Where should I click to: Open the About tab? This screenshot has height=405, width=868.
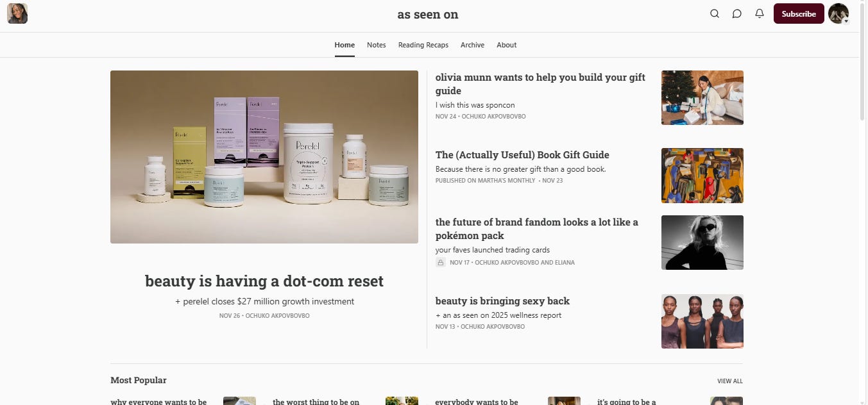pyautogui.click(x=507, y=45)
